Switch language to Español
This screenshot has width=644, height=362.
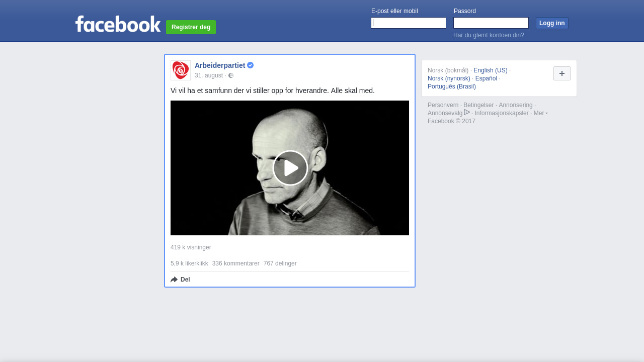click(x=486, y=78)
